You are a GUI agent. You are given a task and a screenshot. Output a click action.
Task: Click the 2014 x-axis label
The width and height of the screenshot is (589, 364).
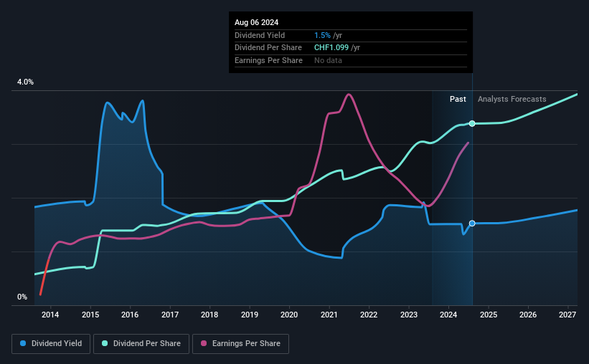pyautogui.click(x=50, y=315)
